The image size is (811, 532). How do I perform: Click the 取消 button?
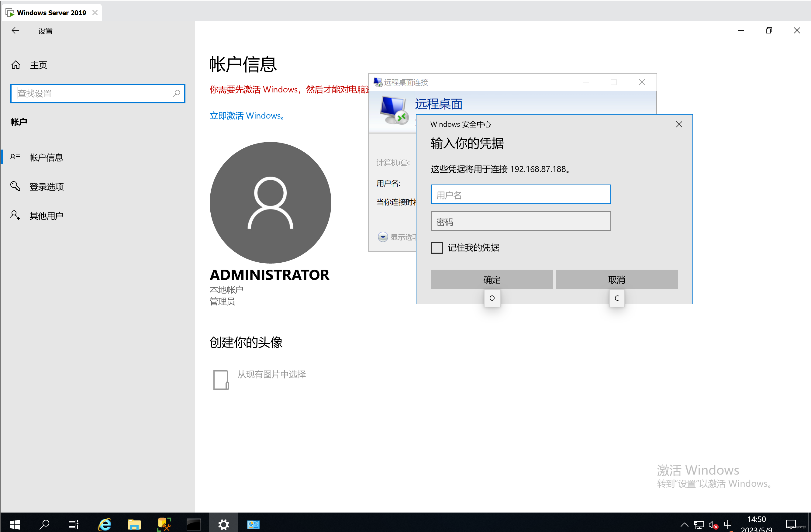click(x=616, y=280)
